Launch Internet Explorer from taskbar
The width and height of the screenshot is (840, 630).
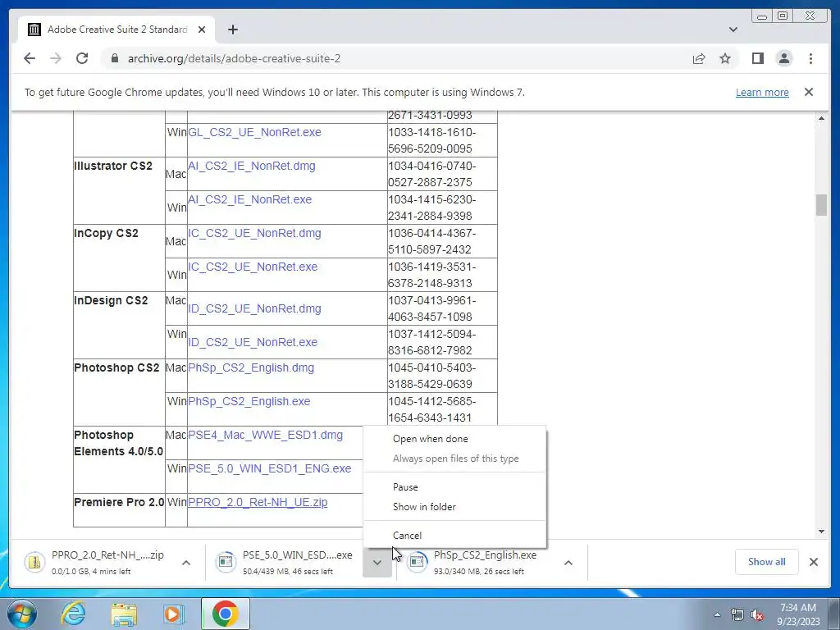coord(73,614)
